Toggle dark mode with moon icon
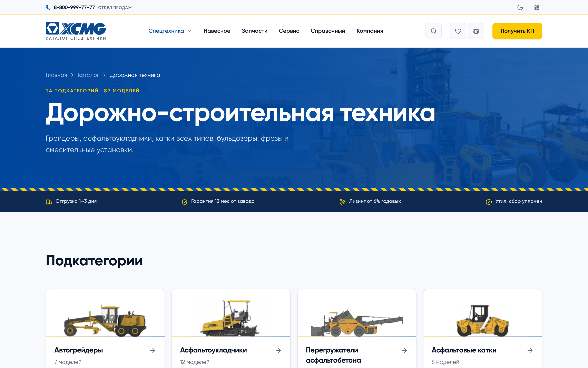 pos(520,7)
